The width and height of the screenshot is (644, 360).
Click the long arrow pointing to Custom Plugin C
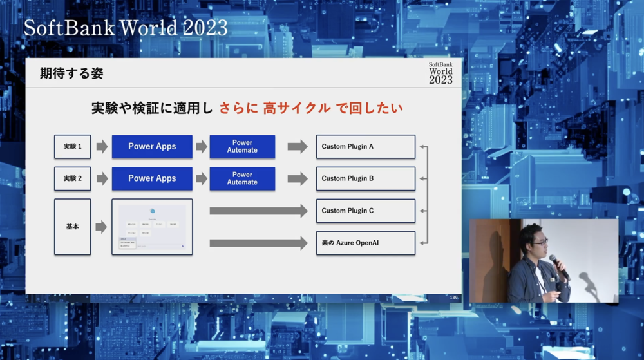(x=258, y=211)
